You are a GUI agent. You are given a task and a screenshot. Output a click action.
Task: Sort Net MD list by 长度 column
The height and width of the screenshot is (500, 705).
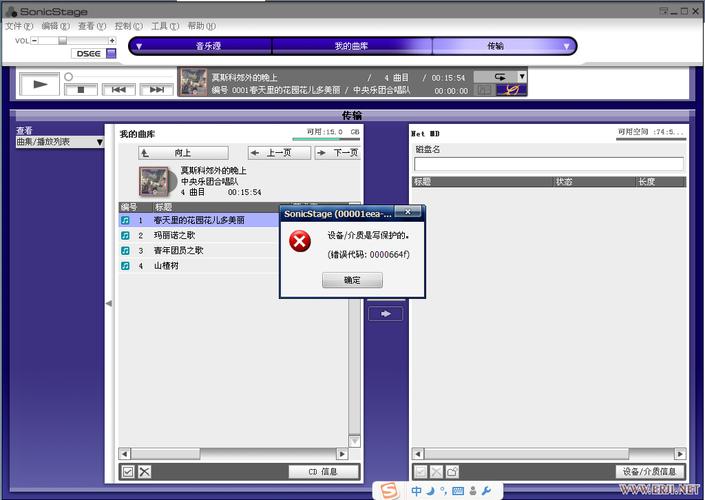point(660,182)
